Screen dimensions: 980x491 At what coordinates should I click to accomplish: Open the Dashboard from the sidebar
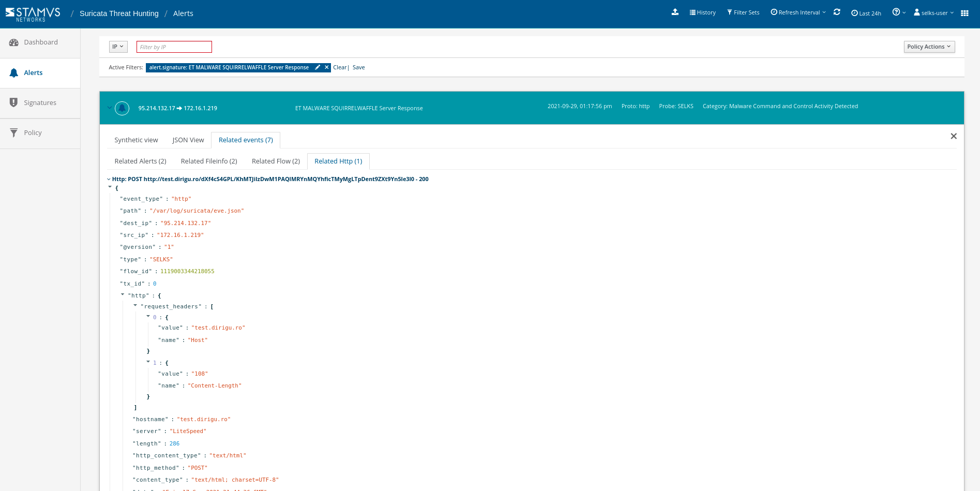(x=41, y=42)
